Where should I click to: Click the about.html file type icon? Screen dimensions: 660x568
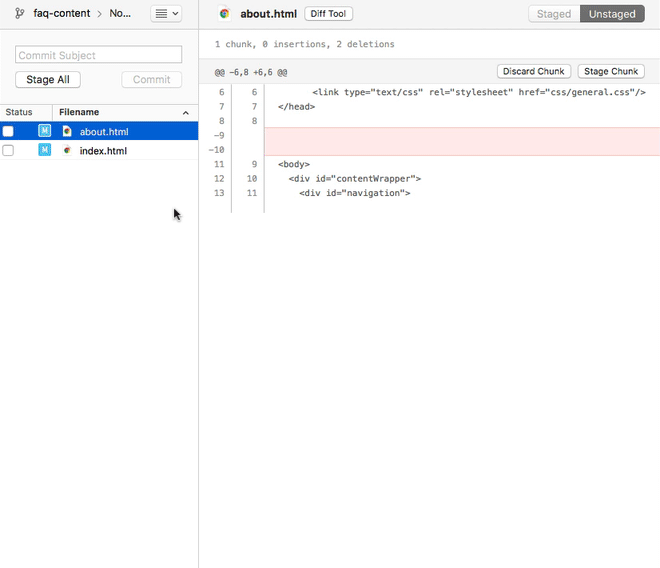point(67,132)
